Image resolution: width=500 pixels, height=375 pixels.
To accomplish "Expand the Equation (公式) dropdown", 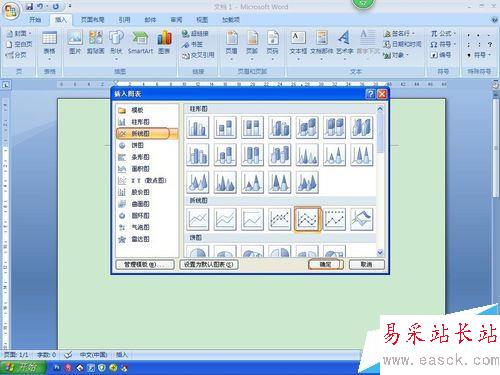I will coord(443,33).
